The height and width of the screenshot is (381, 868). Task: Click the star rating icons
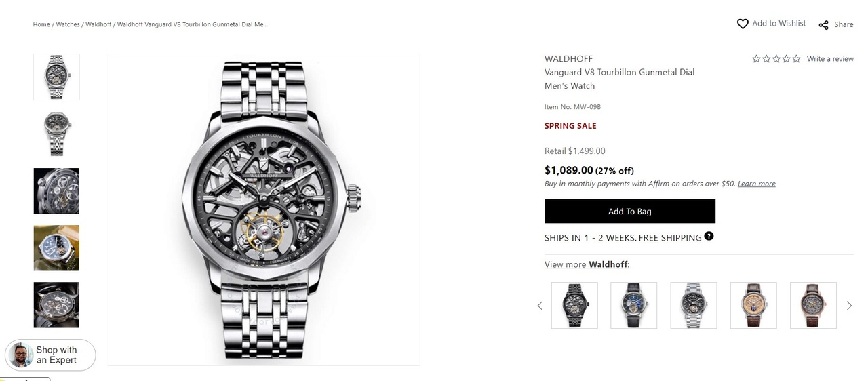(776, 59)
